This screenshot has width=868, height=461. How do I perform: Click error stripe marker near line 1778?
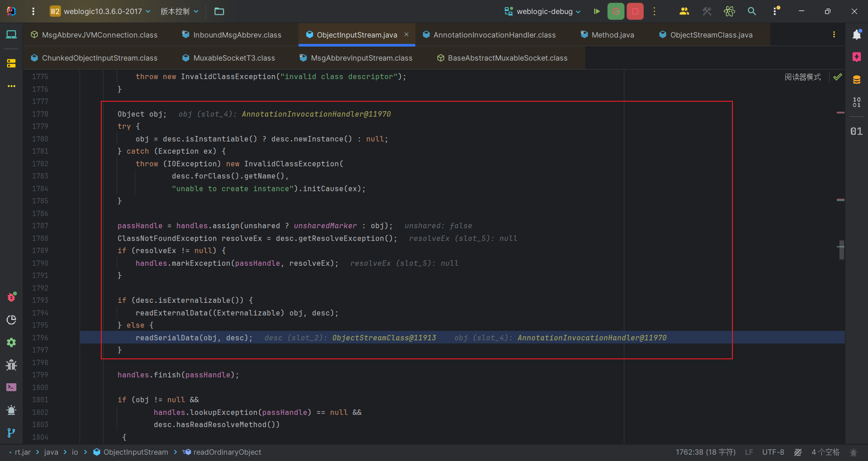(840, 113)
